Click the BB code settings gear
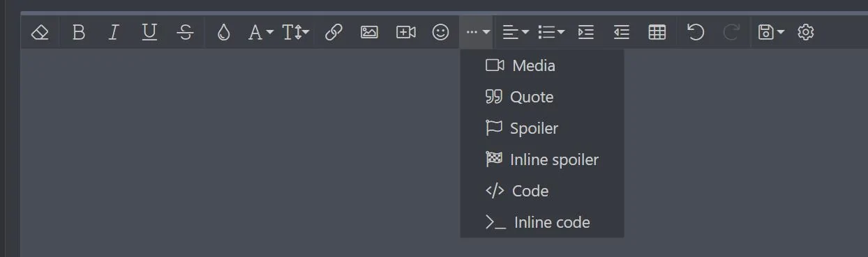 coord(806,32)
